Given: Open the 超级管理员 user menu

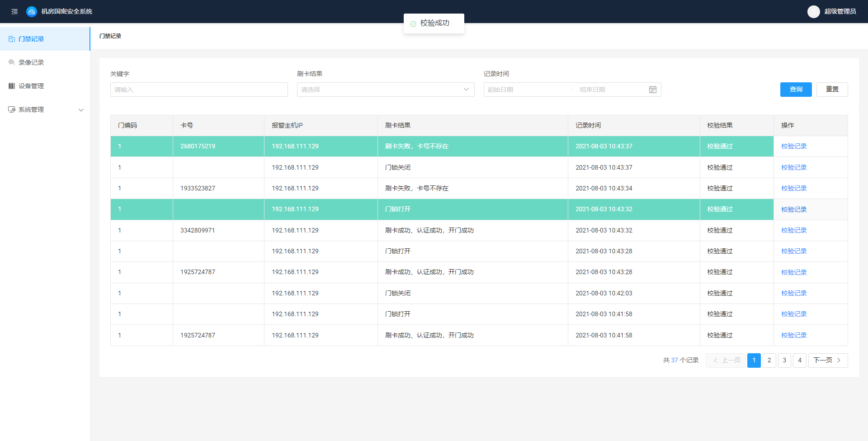Looking at the screenshot, I should pos(840,12).
